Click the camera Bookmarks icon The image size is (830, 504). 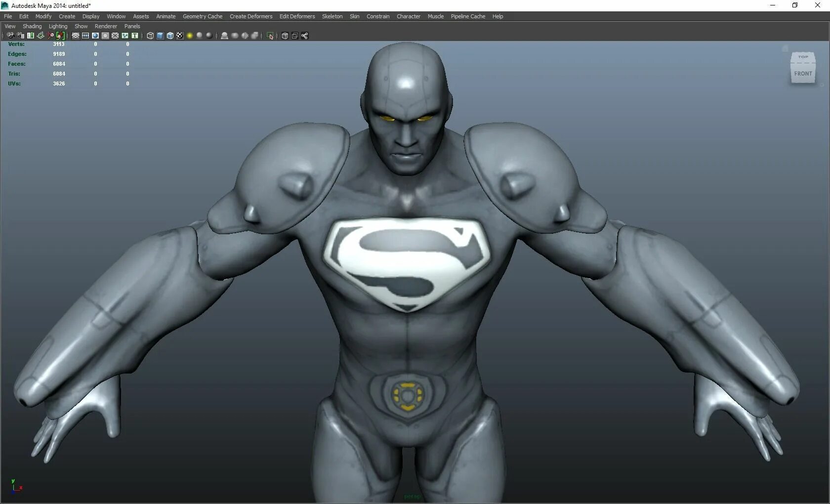[x=30, y=36]
